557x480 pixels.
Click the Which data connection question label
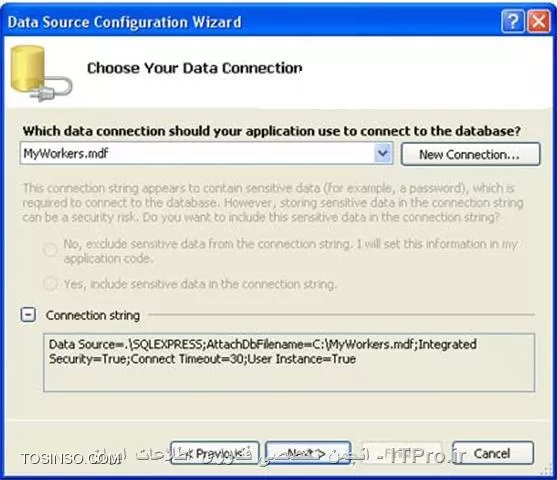(272, 131)
